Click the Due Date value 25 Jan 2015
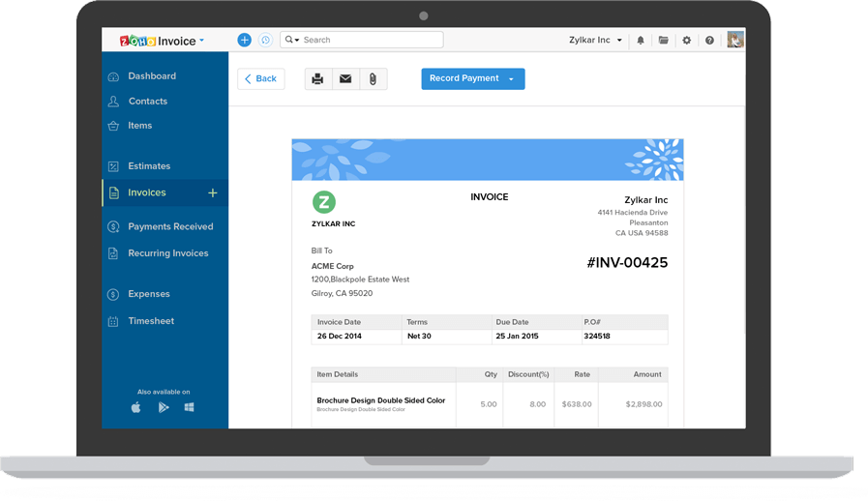Viewport: 868px width, 501px height. pyautogui.click(x=517, y=336)
